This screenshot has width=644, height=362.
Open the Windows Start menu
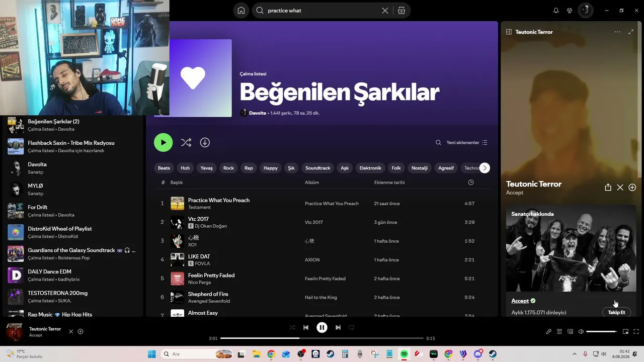coord(152,354)
